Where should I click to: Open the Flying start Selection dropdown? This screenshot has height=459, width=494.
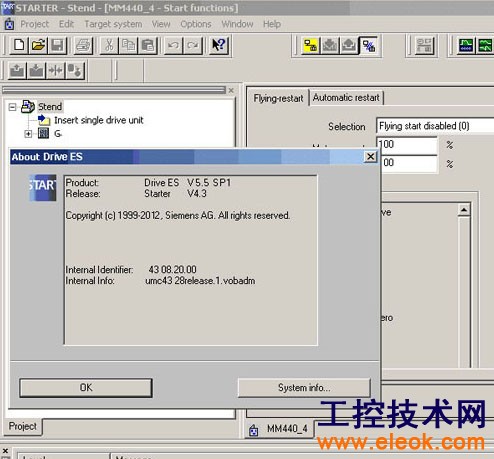[435, 126]
